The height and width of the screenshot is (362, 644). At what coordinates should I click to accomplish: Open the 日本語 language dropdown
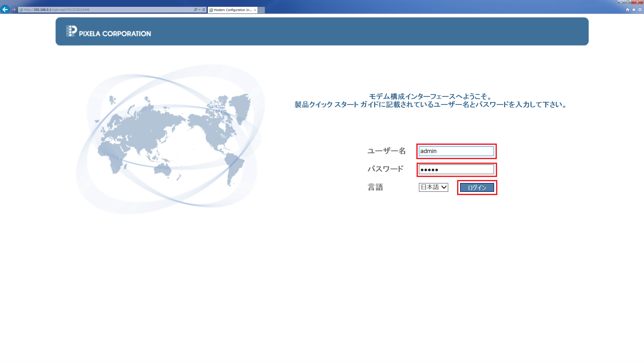point(433,187)
